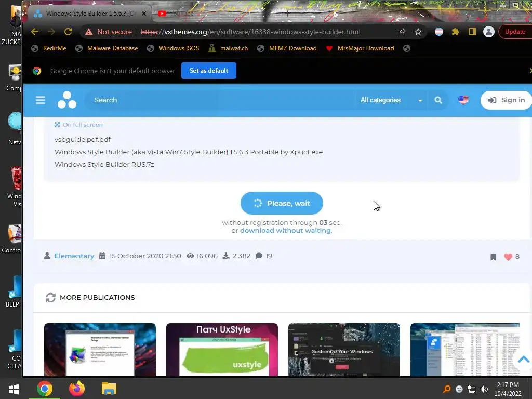Go back to the previous page
The width and height of the screenshot is (532, 399).
(35, 32)
